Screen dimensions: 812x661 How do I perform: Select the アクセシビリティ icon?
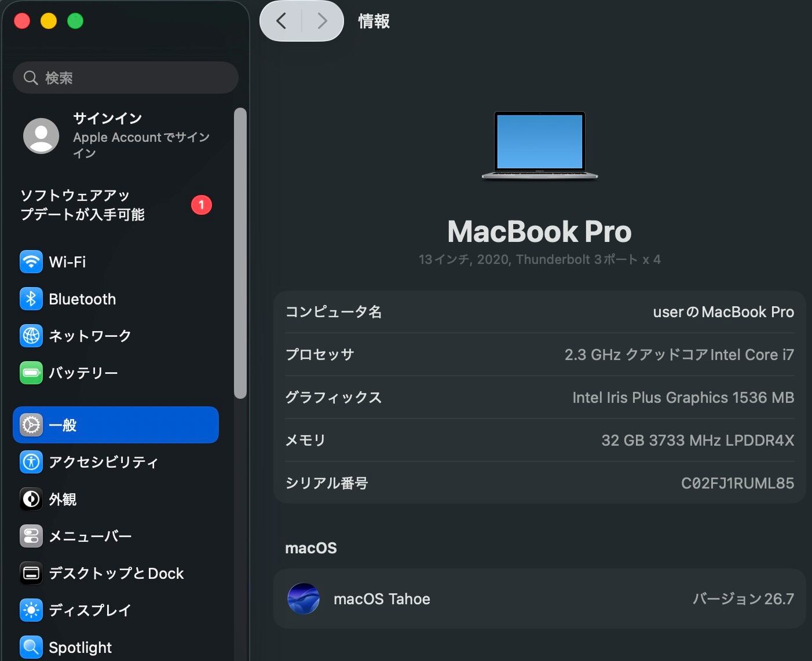(x=31, y=462)
